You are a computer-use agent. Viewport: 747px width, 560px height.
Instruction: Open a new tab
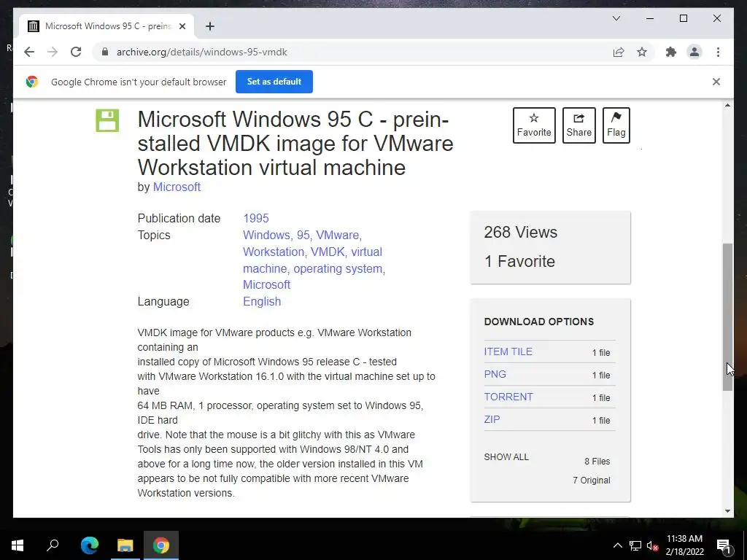(x=209, y=26)
